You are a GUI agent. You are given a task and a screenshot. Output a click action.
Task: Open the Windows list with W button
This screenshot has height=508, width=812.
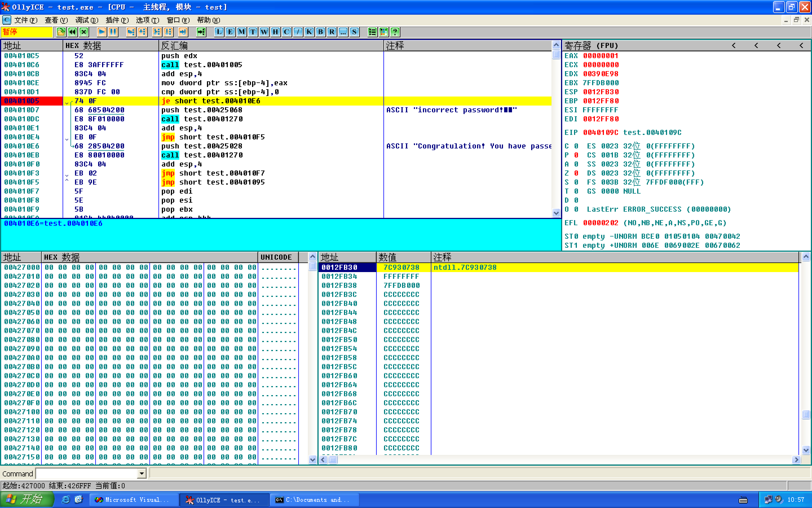[x=264, y=32]
